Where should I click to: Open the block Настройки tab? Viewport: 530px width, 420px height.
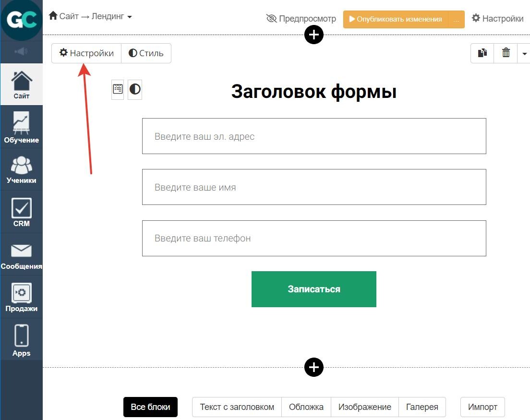click(x=86, y=53)
